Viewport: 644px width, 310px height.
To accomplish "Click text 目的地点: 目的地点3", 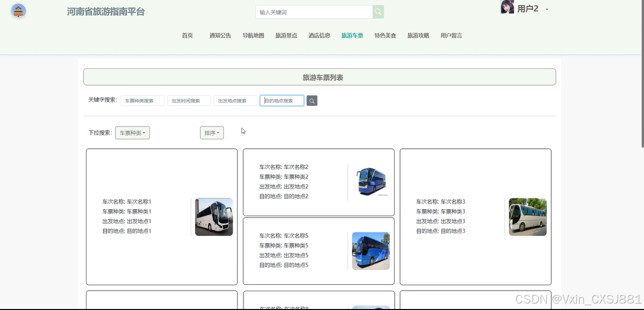I will 441,231.
